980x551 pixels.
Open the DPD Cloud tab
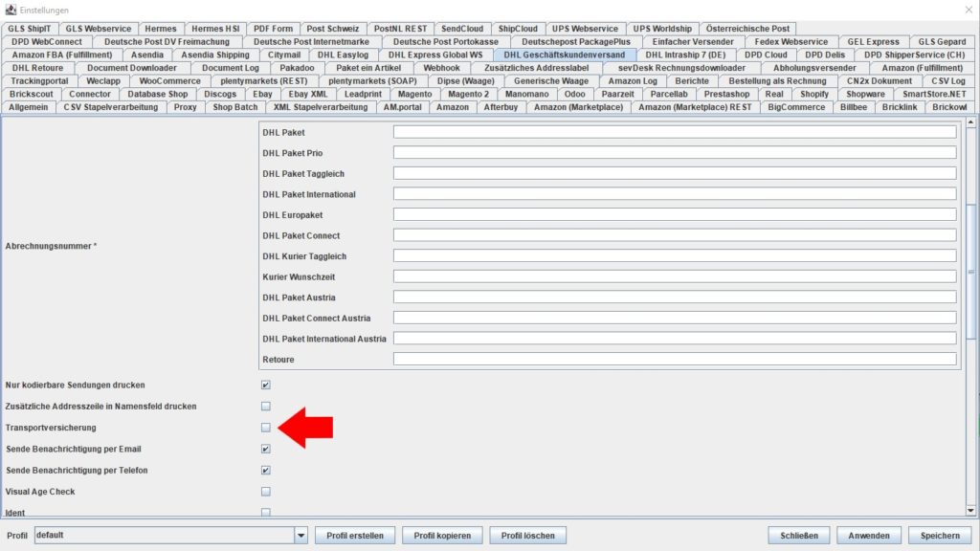coord(766,55)
